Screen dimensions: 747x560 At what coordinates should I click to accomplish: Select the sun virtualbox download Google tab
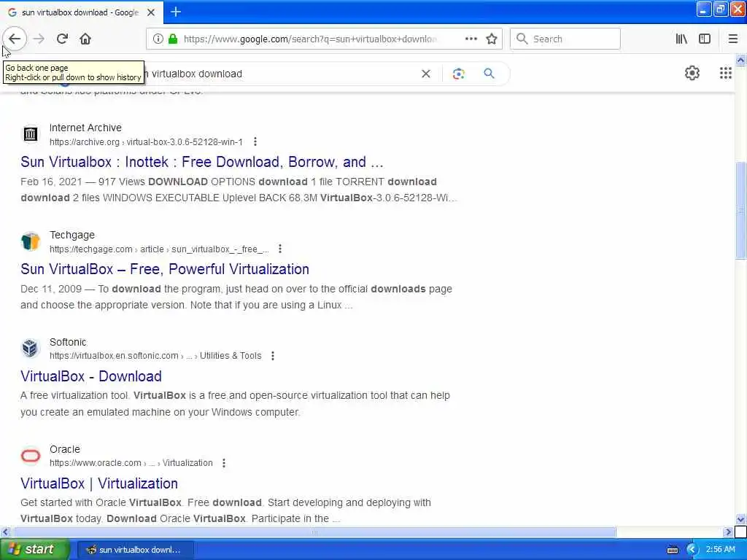click(81, 12)
